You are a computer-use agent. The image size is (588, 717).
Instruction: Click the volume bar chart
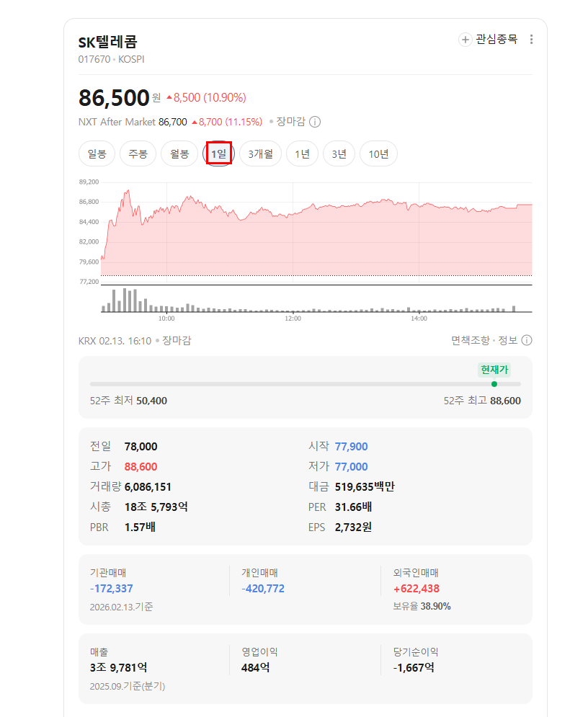coord(316,300)
